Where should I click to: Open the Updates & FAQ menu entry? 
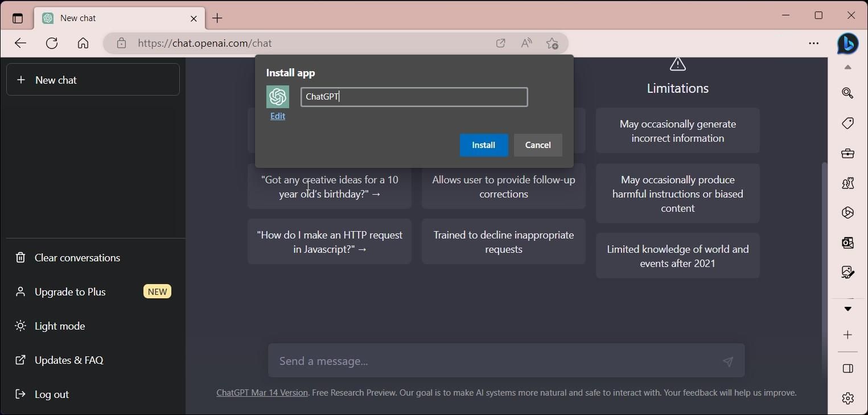point(68,360)
